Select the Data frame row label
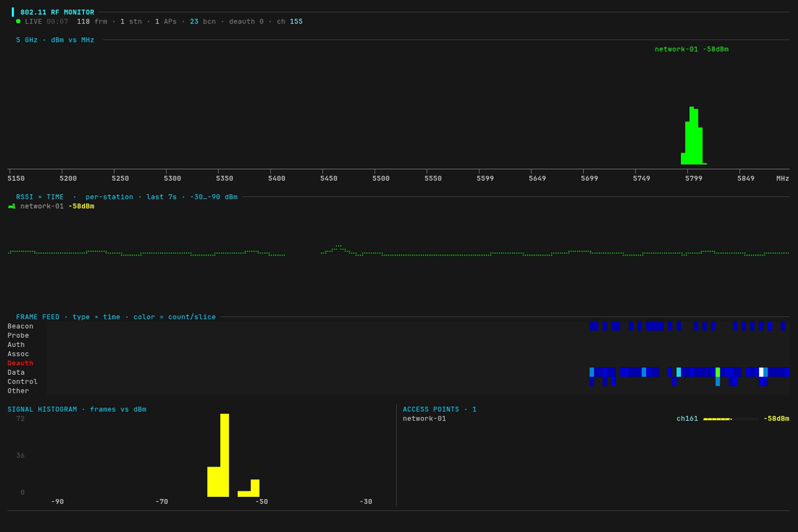This screenshot has width=798, height=532. coord(16,372)
